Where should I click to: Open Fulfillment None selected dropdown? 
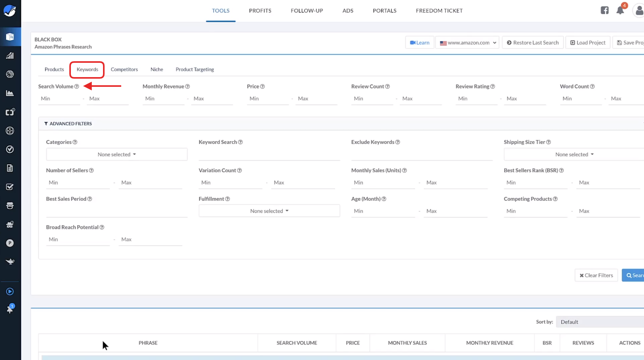pyautogui.click(x=269, y=211)
